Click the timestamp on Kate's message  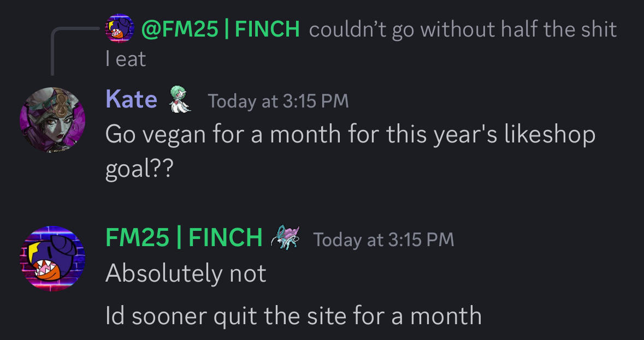[278, 101]
